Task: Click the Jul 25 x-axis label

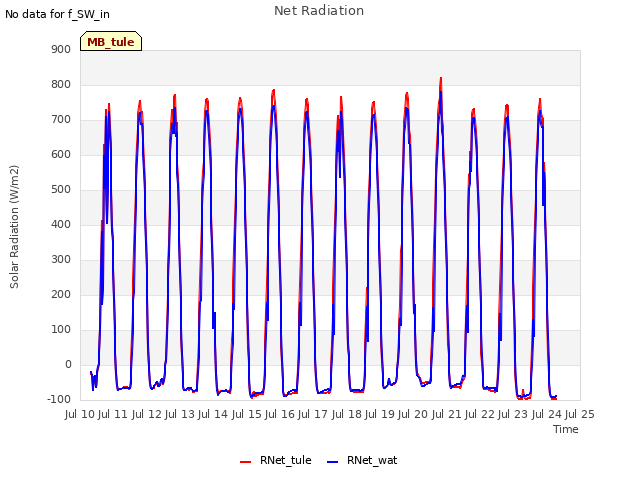Action: point(580,414)
